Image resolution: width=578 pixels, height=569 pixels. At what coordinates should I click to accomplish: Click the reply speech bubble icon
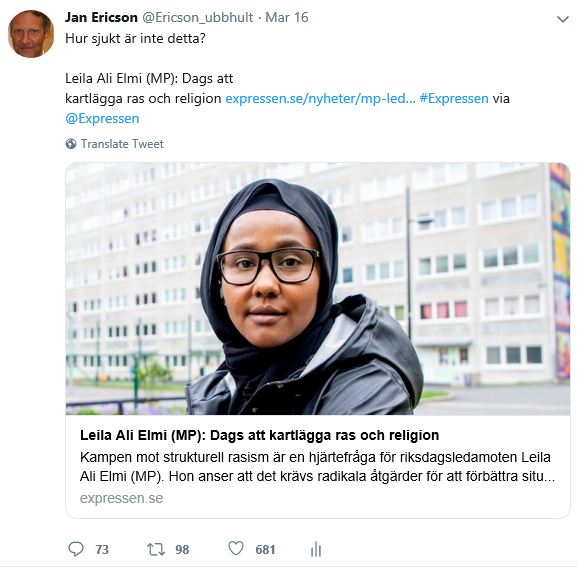click(x=76, y=549)
